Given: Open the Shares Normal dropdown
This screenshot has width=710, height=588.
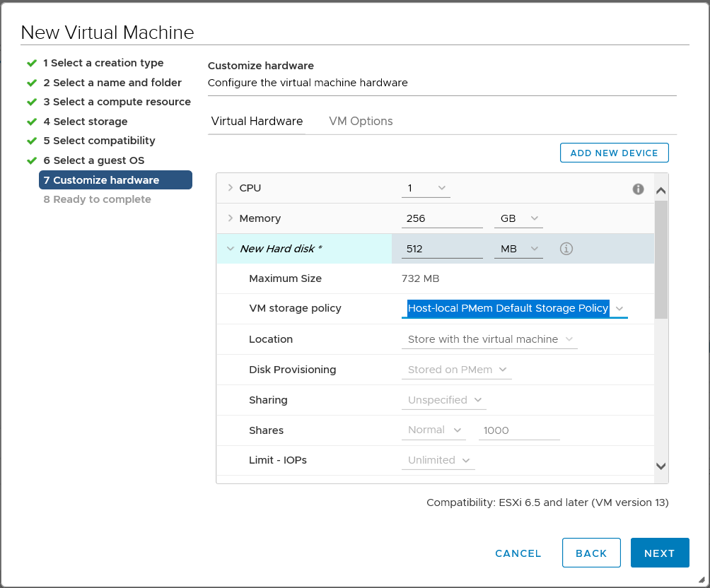Looking at the screenshot, I should [x=433, y=430].
